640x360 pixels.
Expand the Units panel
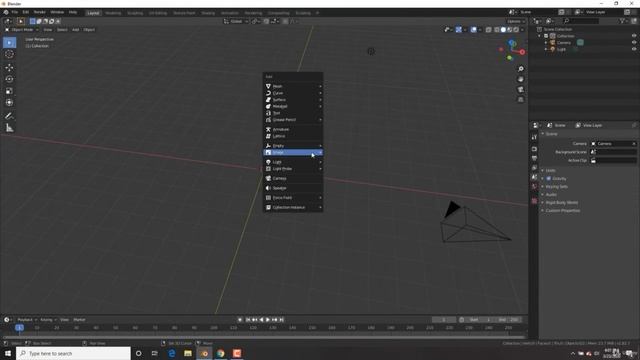tap(550, 170)
